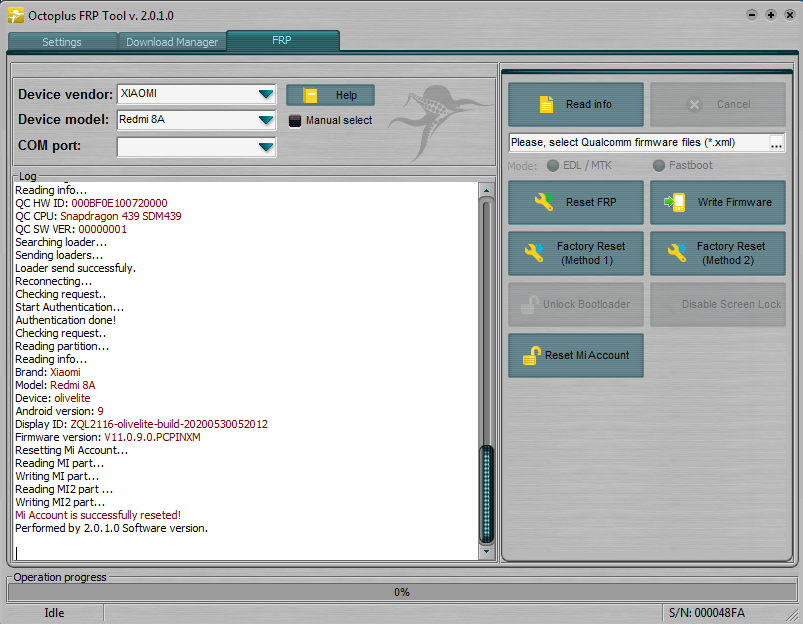The width and height of the screenshot is (803, 624).
Task: Click the Octoplus app icon in title bar
Action: coord(15,15)
